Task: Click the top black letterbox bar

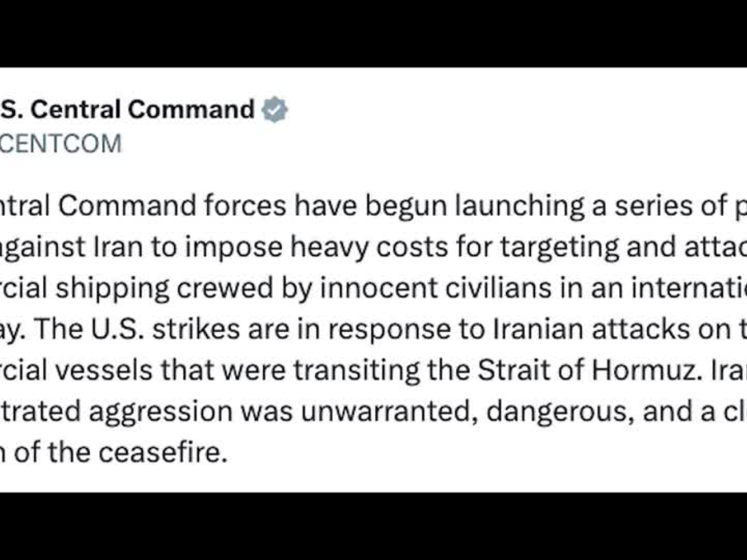Action: 373,33
